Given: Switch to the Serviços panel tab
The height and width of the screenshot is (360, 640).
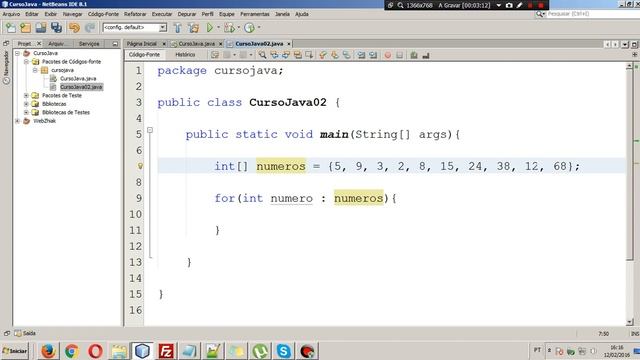Looking at the screenshot, I should tap(89, 44).
